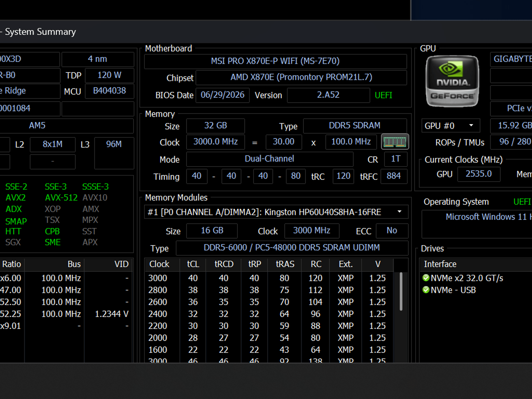Select the 2600 clock row in timings table
Image resolution: width=532 pixels, height=399 pixels.
point(269,302)
